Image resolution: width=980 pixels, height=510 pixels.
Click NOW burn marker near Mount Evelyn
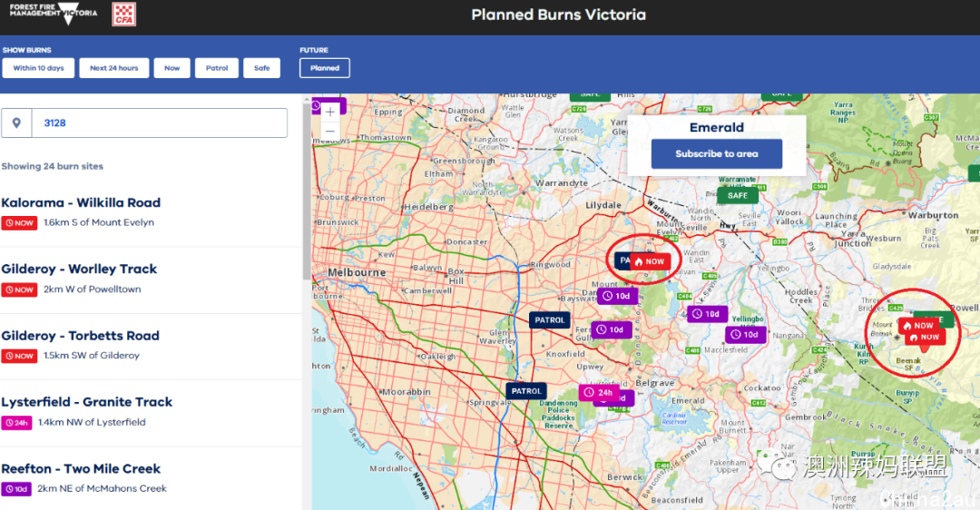tap(650, 262)
